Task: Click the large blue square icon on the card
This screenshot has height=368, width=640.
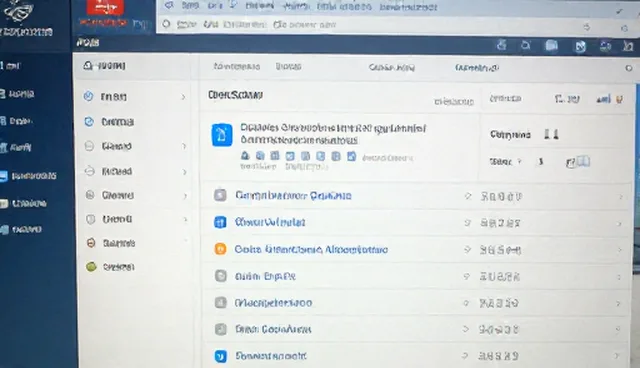Action: [222, 135]
